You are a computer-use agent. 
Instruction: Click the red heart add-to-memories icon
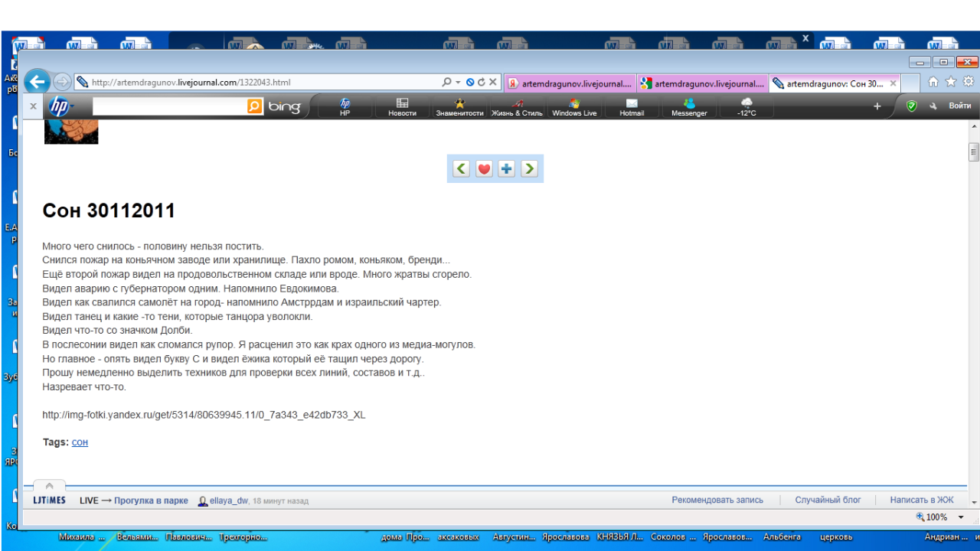484,168
